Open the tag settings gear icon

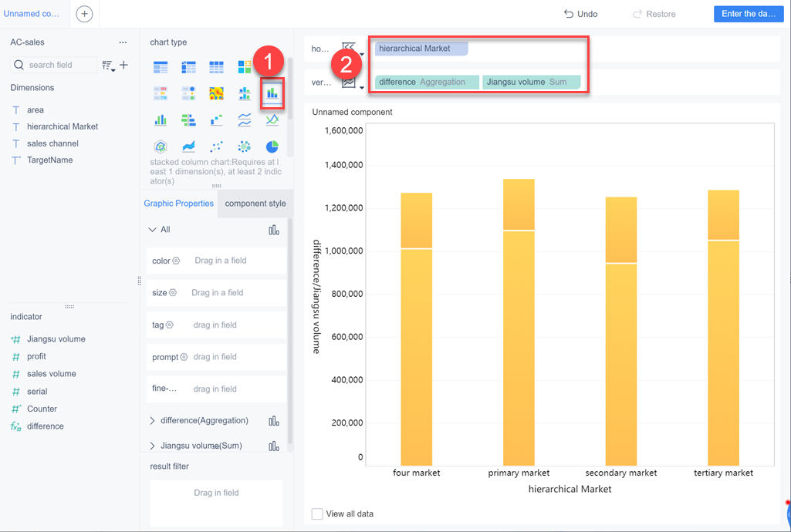170,325
